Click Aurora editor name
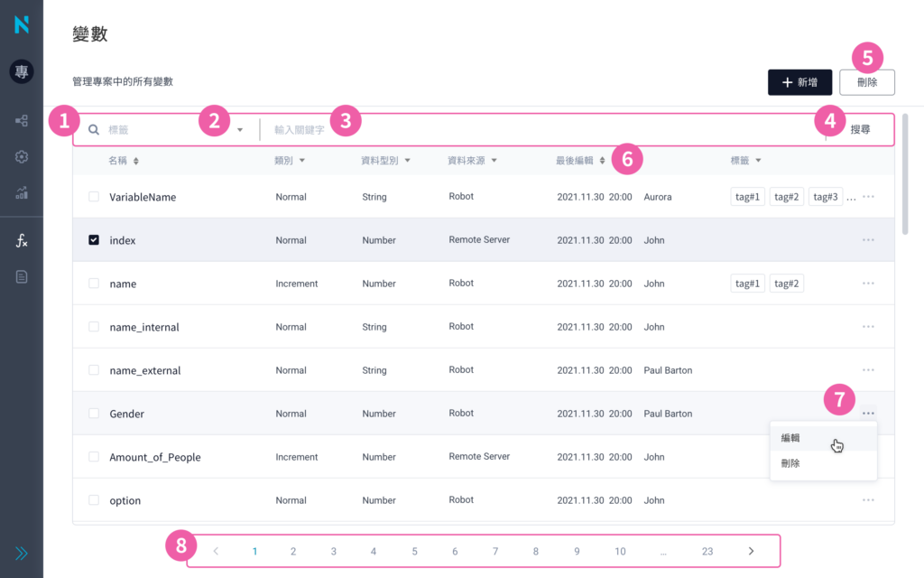The height and width of the screenshot is (578, 924). 658,196
